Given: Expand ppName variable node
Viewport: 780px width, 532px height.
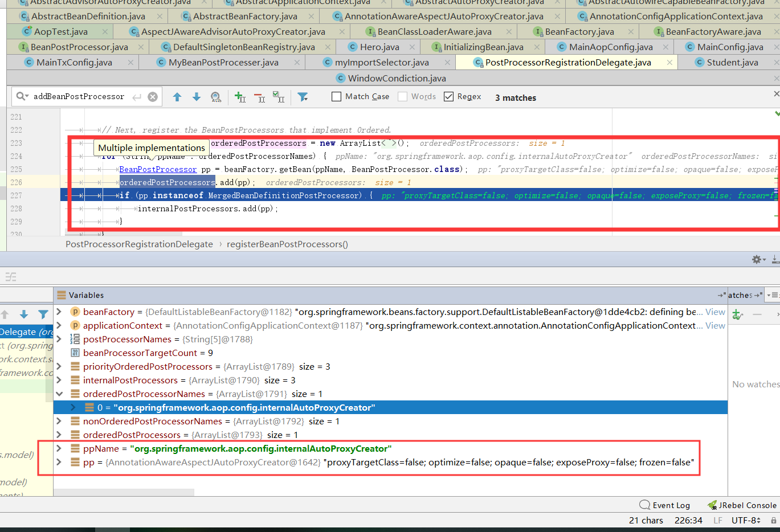Looking at the screenshot, I should [x=59, y=448].
